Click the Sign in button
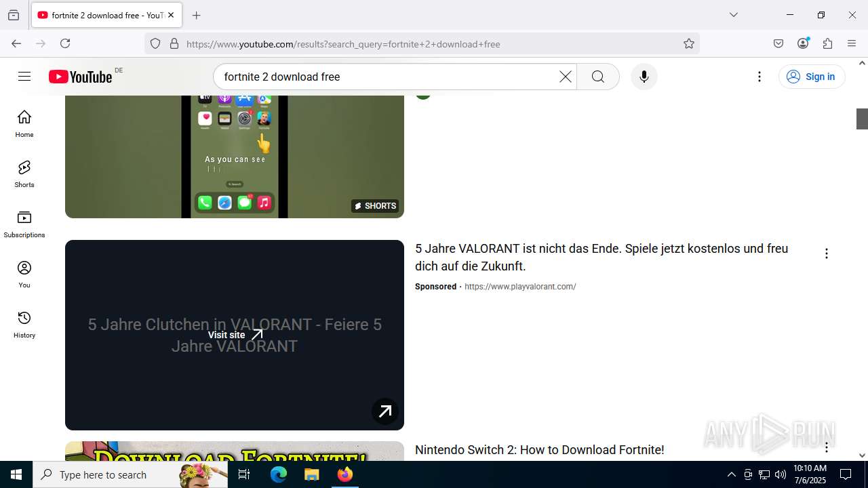The height and width of the screenshot is (488, 868). [x=812, y=77]
